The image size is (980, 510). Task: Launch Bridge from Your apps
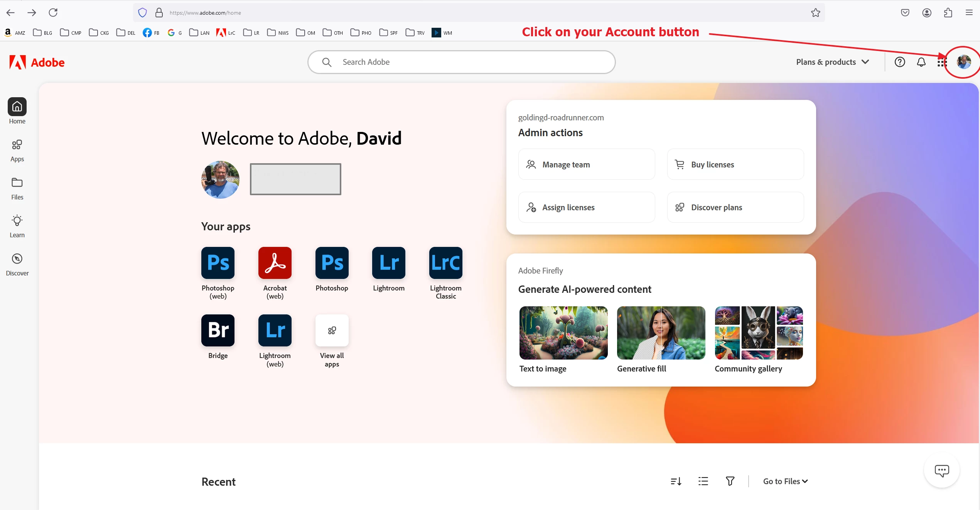218,331
